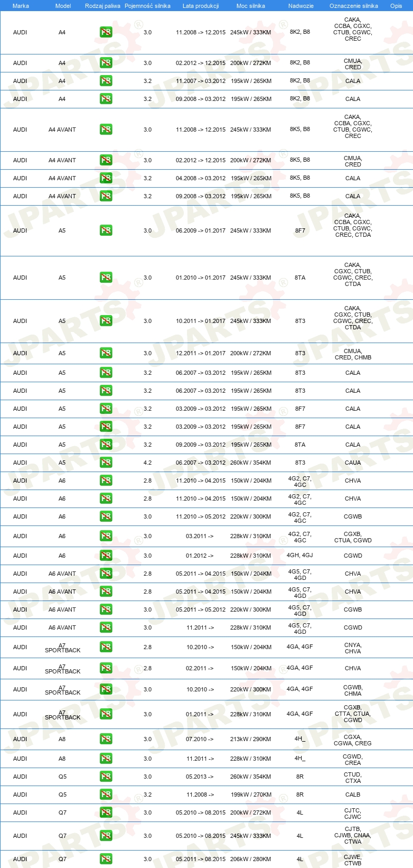413x868 pixels.
Task: Click the Opis column header
Action: click(396, 6)
